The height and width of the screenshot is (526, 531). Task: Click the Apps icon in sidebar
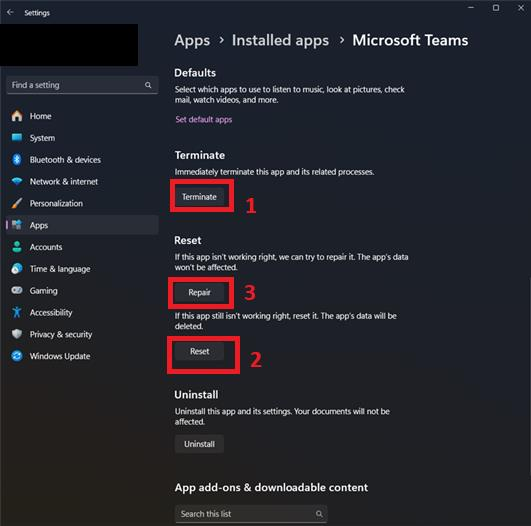pyautogui.click(x=17, y=225)
